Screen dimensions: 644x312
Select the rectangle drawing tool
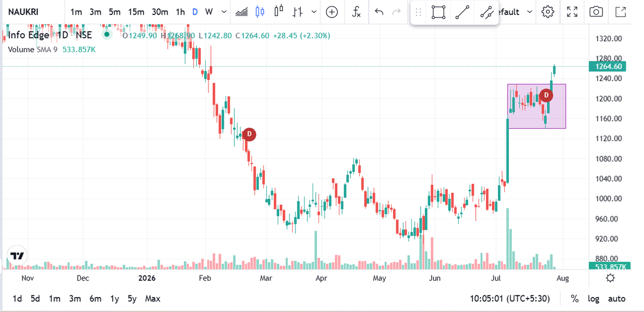(439, 12)
